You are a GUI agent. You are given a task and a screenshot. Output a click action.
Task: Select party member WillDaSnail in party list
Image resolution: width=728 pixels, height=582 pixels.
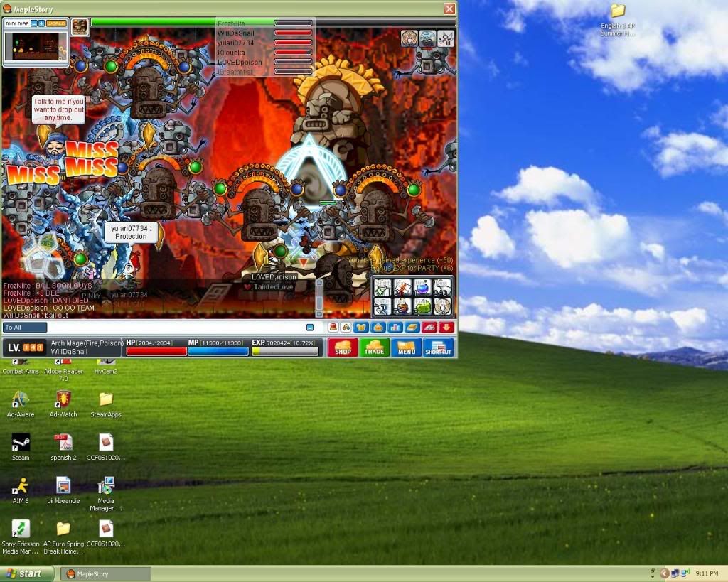click(x=264, y=33)
